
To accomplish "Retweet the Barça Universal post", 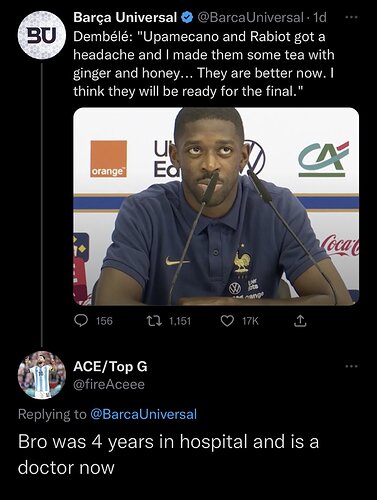I will [x=154, y=321].
